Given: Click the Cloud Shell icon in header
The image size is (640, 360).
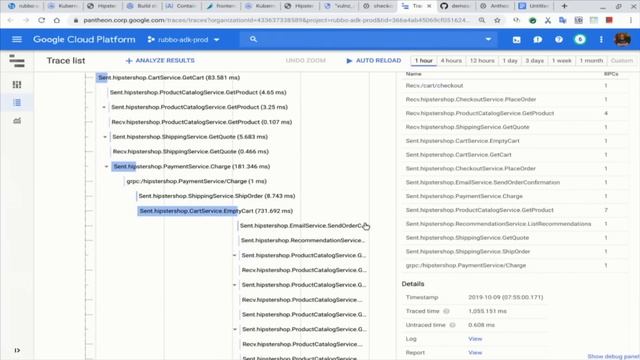Looking at the screenshot, I should pos(516,40).
